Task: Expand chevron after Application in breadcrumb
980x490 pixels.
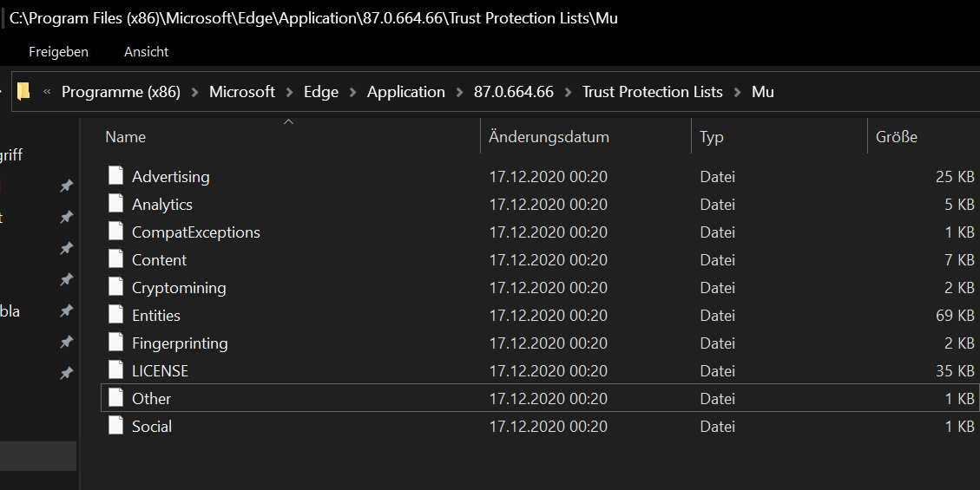Action: (459, 92)
